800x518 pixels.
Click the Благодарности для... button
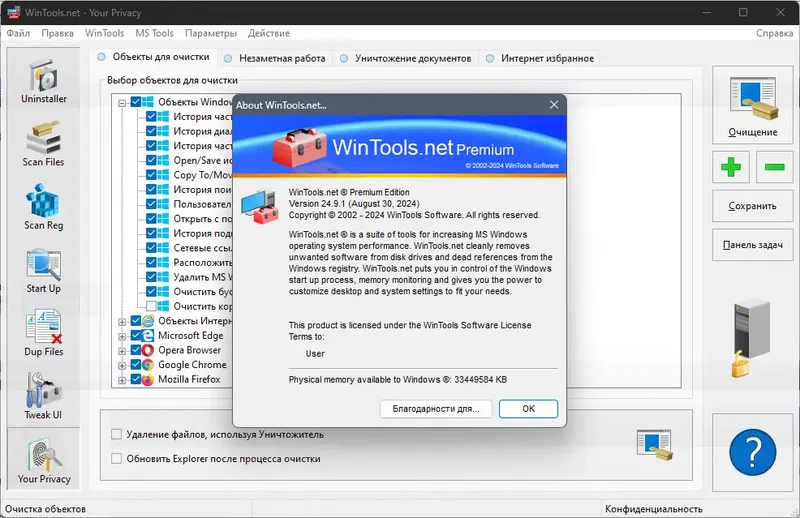click(x=436, y=409)
